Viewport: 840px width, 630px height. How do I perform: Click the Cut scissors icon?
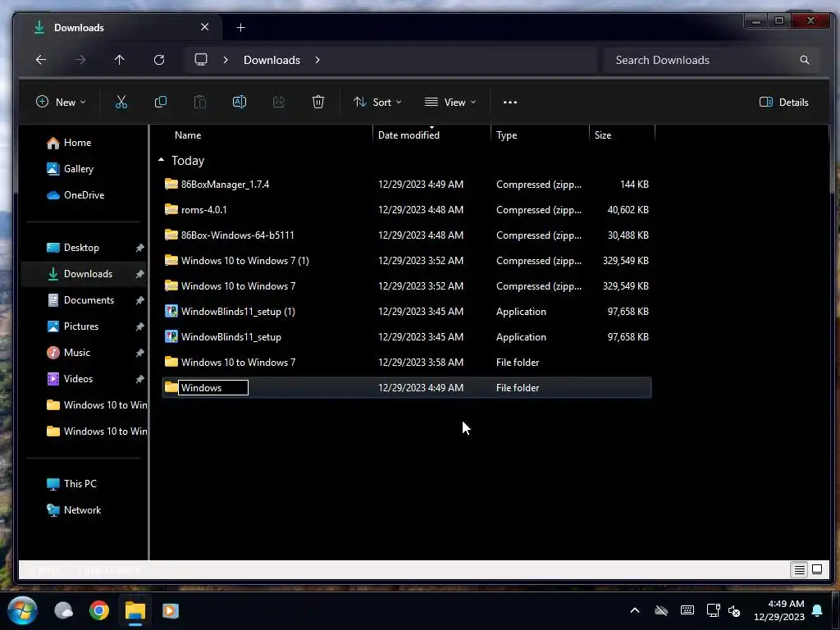(121, 102)
